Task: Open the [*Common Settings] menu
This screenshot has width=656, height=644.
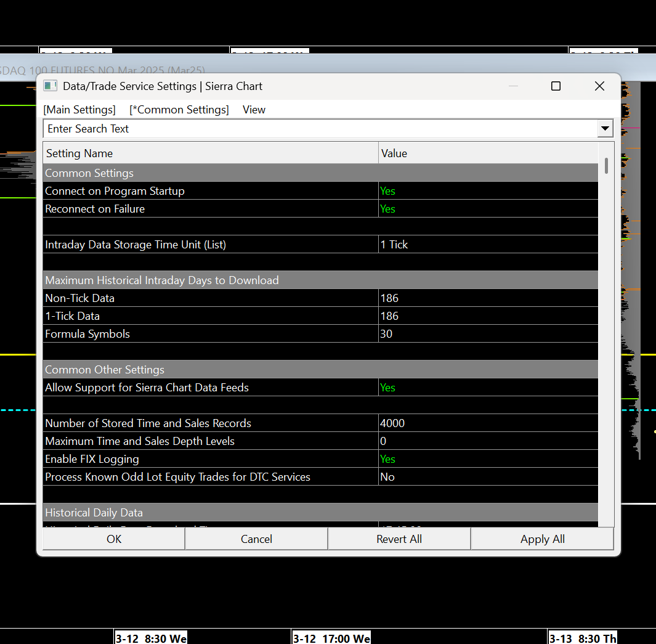Action: pyautogui.click(x=179, y=110)
